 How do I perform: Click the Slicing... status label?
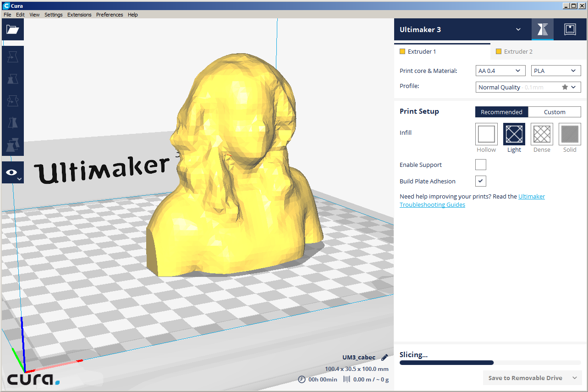413,354
